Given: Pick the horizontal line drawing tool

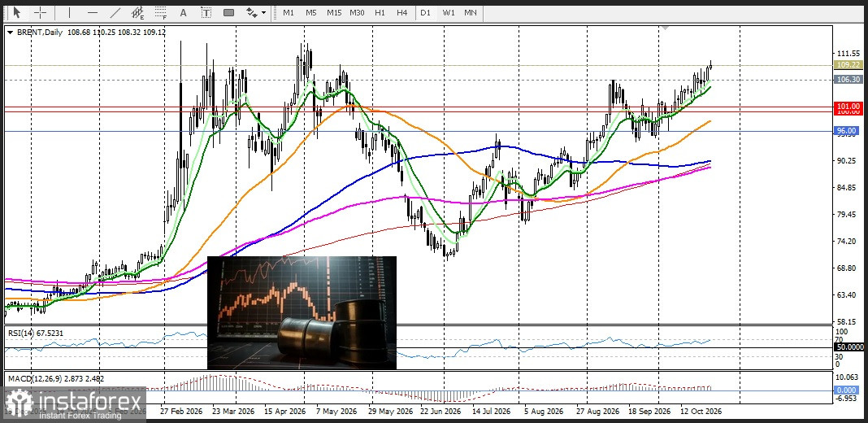Looking at the screenshot, I should click(93, 11).
